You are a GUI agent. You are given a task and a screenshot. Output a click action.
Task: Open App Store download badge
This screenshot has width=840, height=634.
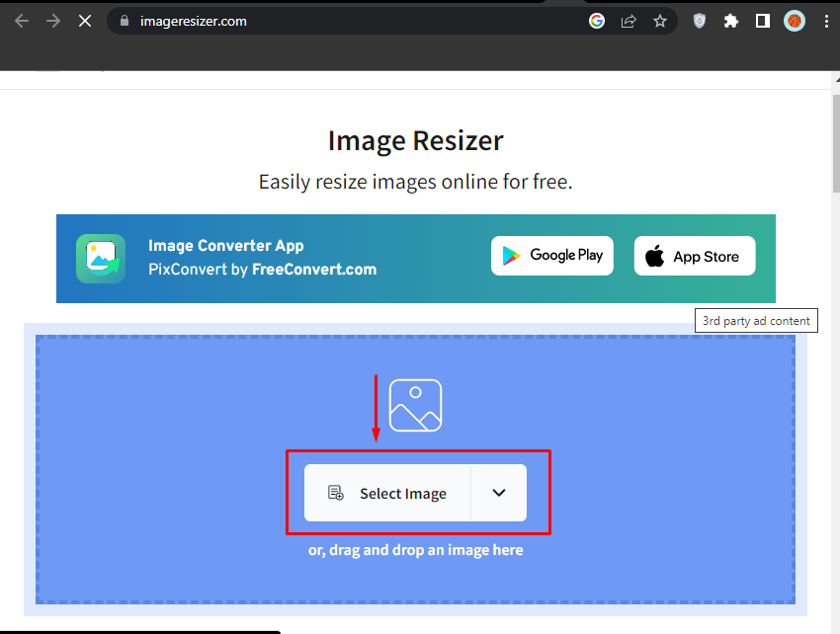click(695, 256)
